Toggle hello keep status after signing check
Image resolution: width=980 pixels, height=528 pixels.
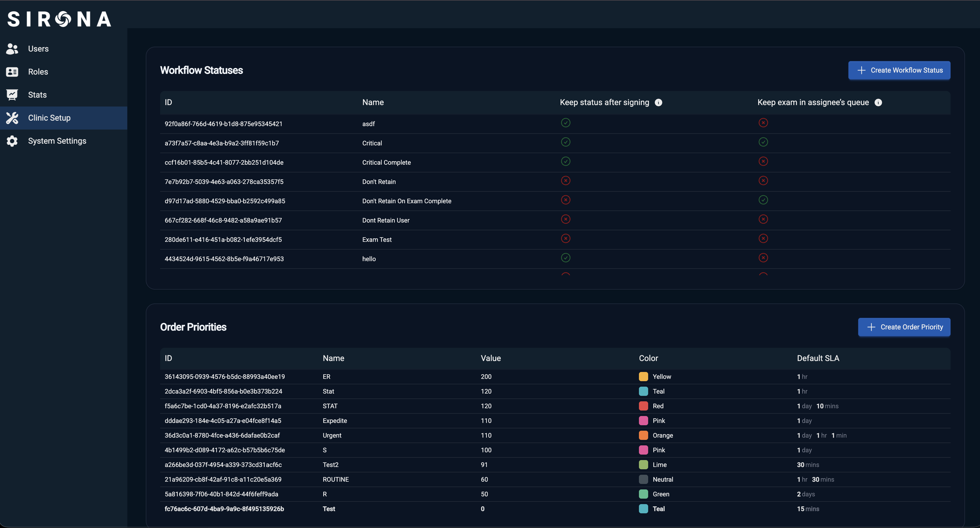[x=566, y=258]
